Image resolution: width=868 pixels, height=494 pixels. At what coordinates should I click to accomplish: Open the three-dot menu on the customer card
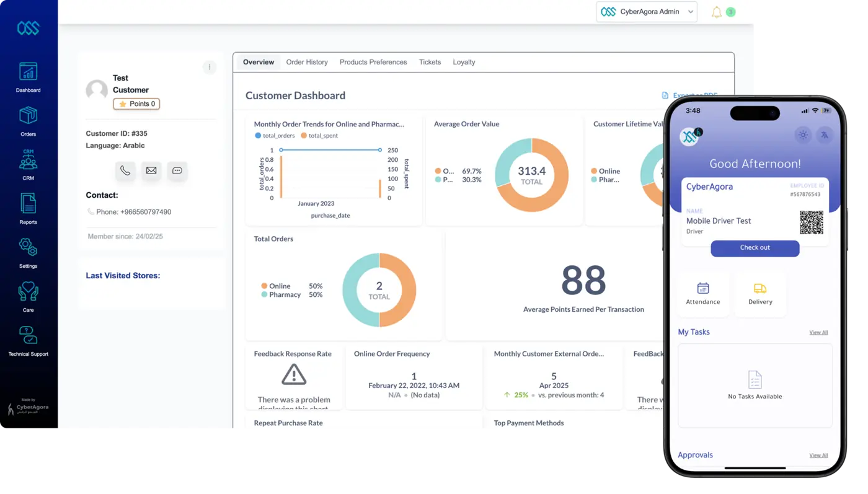(x=210, y=67)
